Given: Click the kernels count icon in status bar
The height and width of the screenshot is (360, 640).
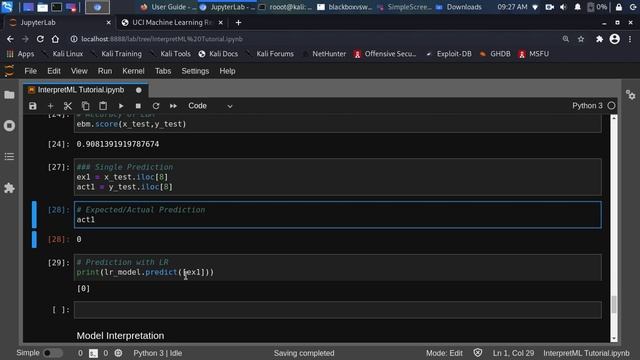Looking at the screenshot, I should (x=118, y=353).
